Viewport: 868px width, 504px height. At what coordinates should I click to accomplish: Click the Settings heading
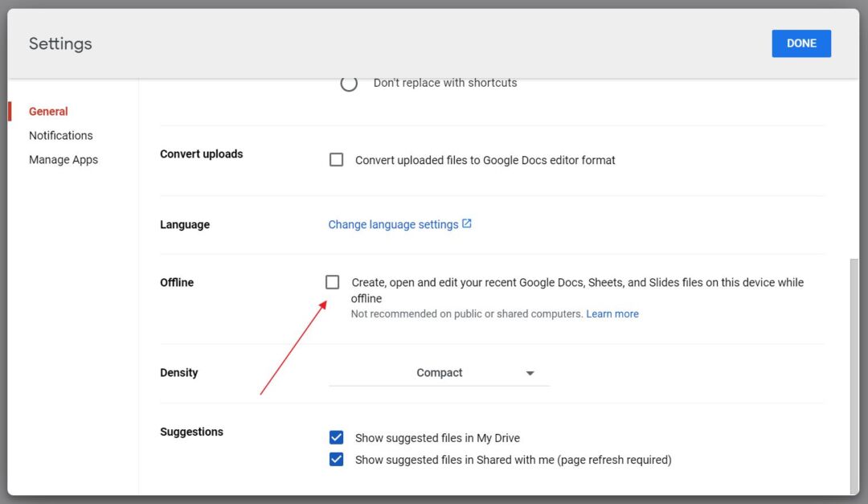coord(59,43)
